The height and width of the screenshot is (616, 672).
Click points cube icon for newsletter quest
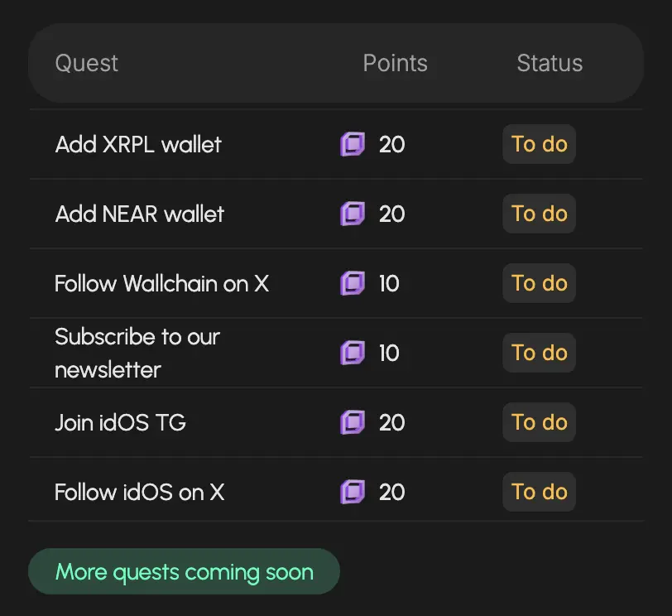pyautogui.click(x=353, y=354)
